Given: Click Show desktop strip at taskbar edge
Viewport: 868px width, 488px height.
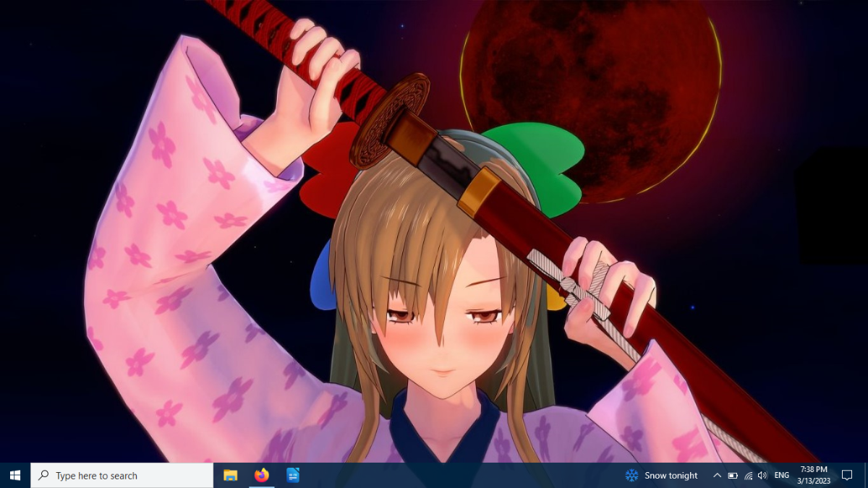Looking at the screenshot, I should (x=866, y=475).
